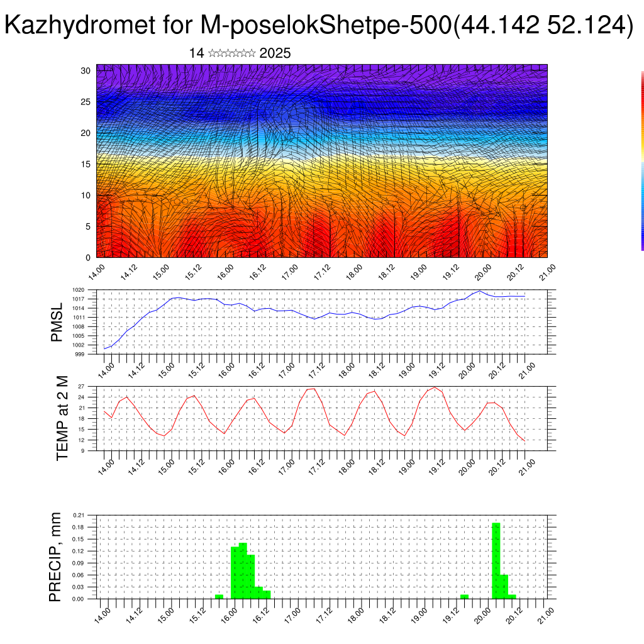The width and height of the screenshot is (644, 644).
Task: Click the TEMP at 2 M axis label
Action: (x=62, y=418)
